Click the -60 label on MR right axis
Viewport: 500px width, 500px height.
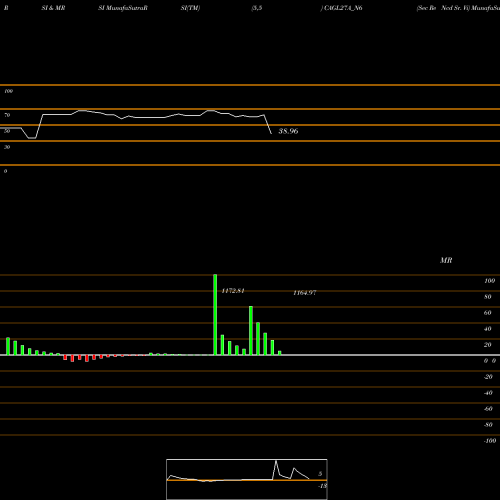click(488, 409)
